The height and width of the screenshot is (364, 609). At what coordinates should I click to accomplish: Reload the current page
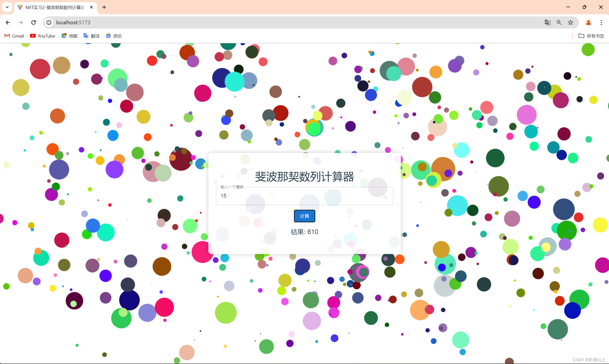[34, 22]
